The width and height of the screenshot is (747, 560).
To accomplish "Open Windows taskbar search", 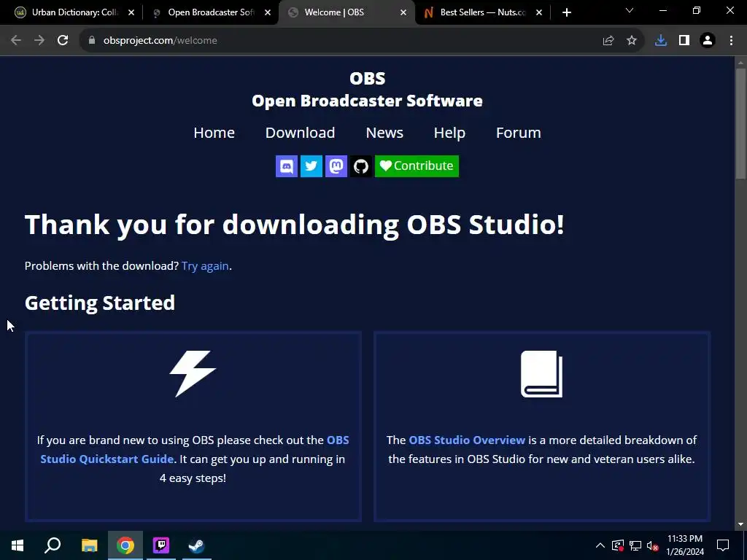I will (53, 545).
